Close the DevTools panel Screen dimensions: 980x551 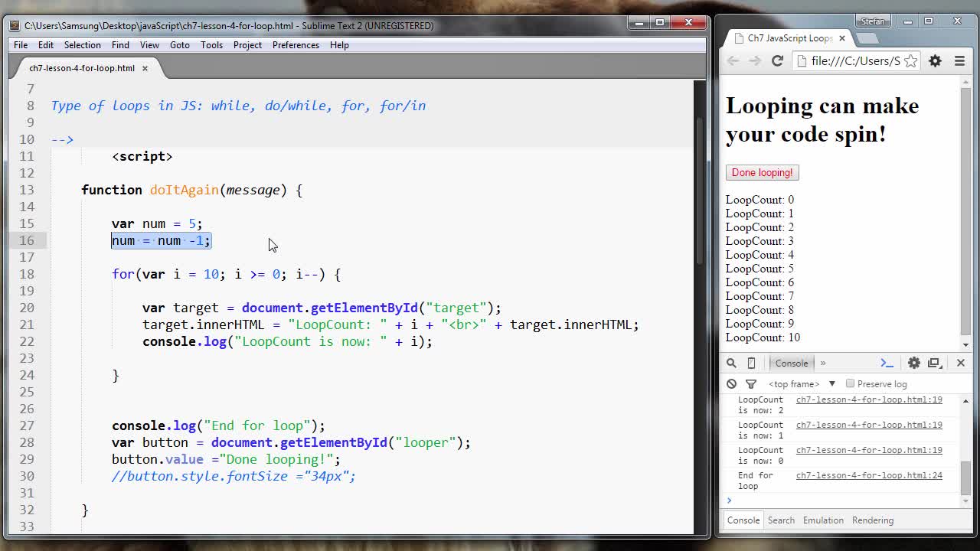960,363
